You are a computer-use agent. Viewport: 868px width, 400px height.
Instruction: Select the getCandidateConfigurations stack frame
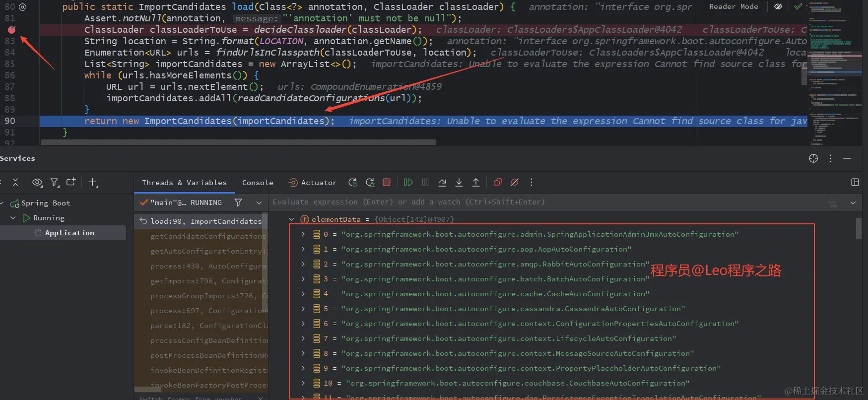coord(201,236)
